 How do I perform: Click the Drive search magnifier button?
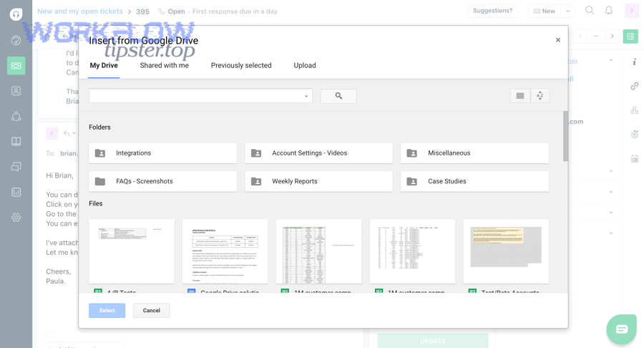[x=338, y=96]
